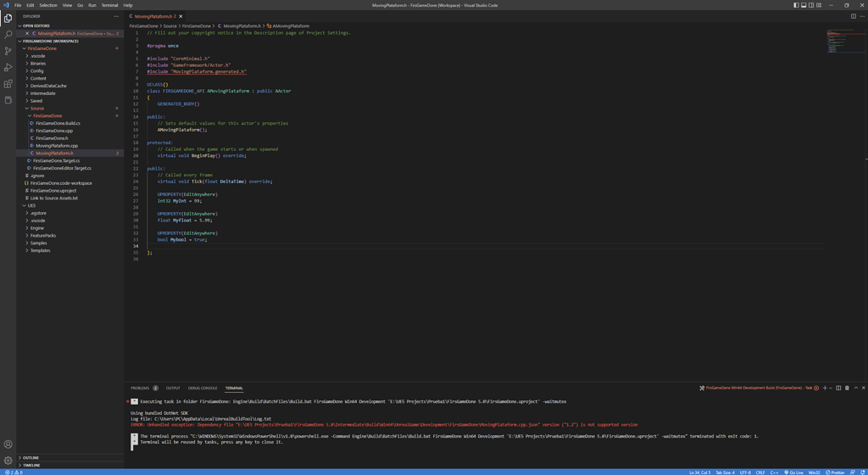
Task: Close the MovingPlataform.h editor tab
Action: point(181,17)
